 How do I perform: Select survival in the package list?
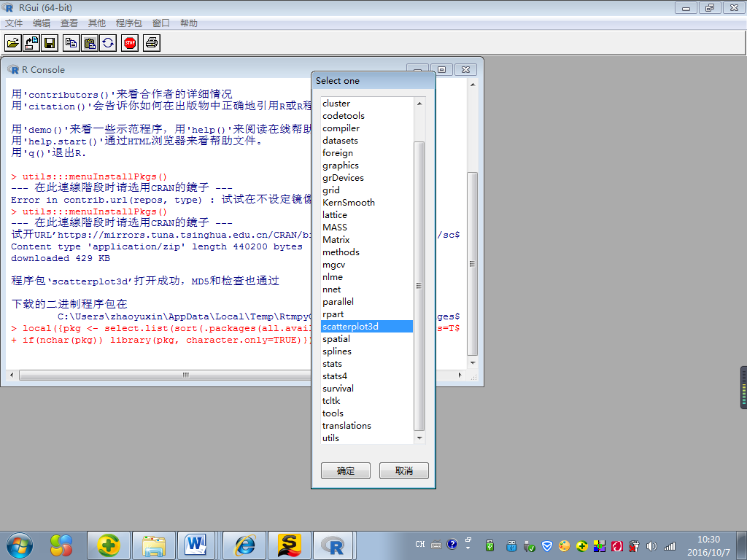(367, 388)
